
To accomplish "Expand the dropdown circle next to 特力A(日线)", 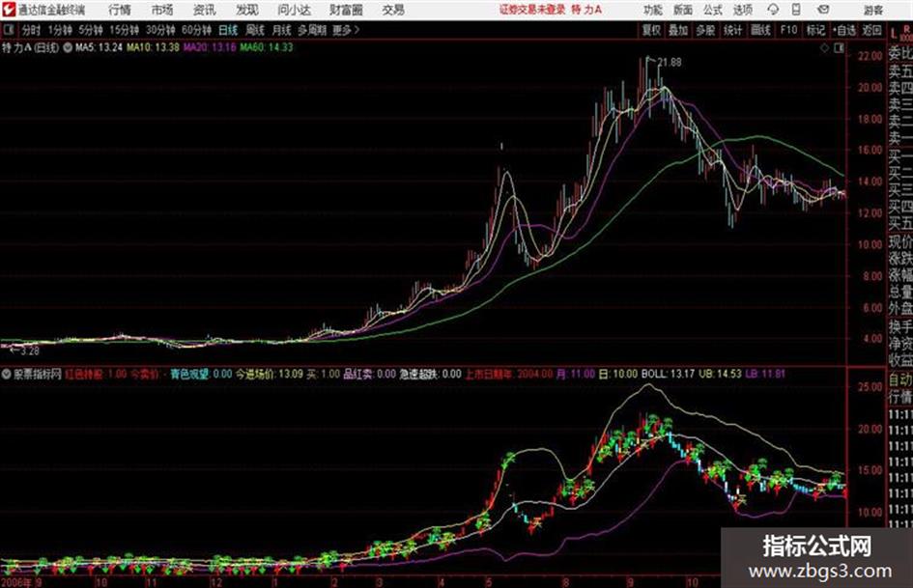I will (68, 47).
